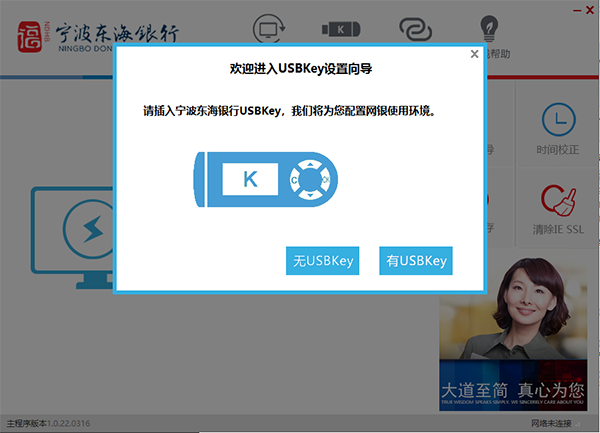Click the monitor with lightning bolt icon
The width and height of the screenshot is (600, 433).
(73, 238)
